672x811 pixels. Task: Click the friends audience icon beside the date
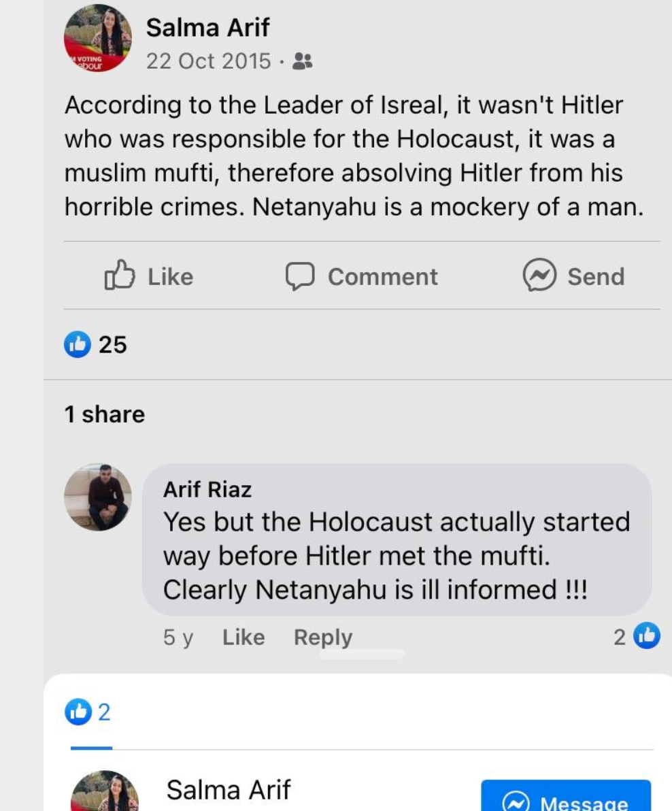(x=301, y=61)
